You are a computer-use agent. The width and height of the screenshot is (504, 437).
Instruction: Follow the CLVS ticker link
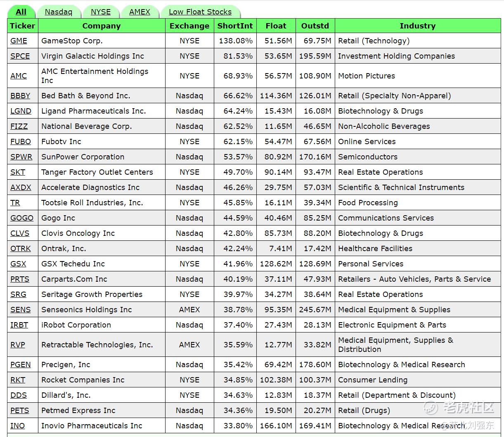point(20,233)
